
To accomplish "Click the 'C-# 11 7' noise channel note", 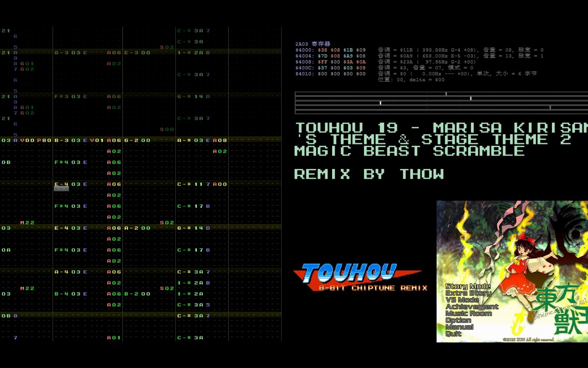I will (x=194, y=184).
